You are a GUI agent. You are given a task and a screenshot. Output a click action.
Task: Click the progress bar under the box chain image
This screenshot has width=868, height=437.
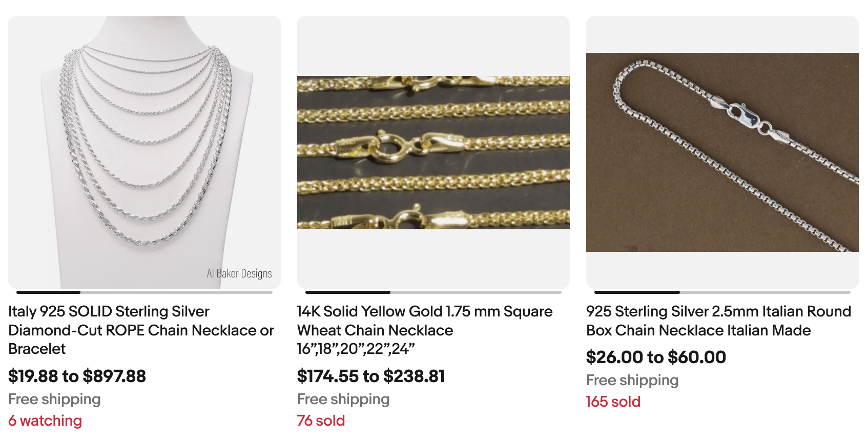(x=722, y=292)
